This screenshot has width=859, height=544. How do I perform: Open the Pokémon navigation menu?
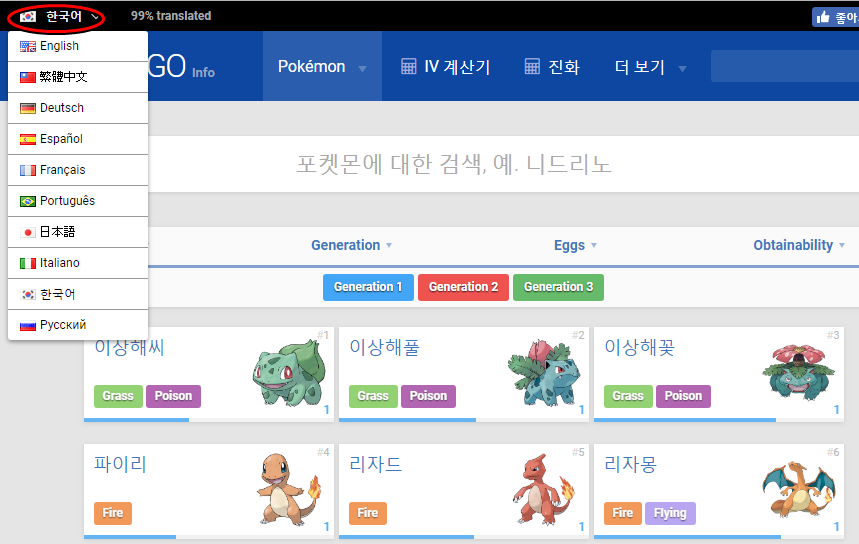[x=322, y=66]
